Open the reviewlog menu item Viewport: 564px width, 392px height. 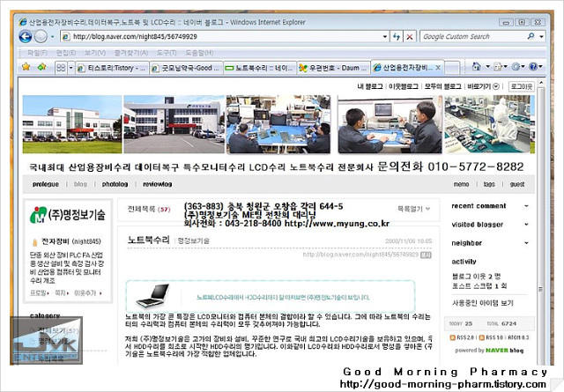coord(157,184)
